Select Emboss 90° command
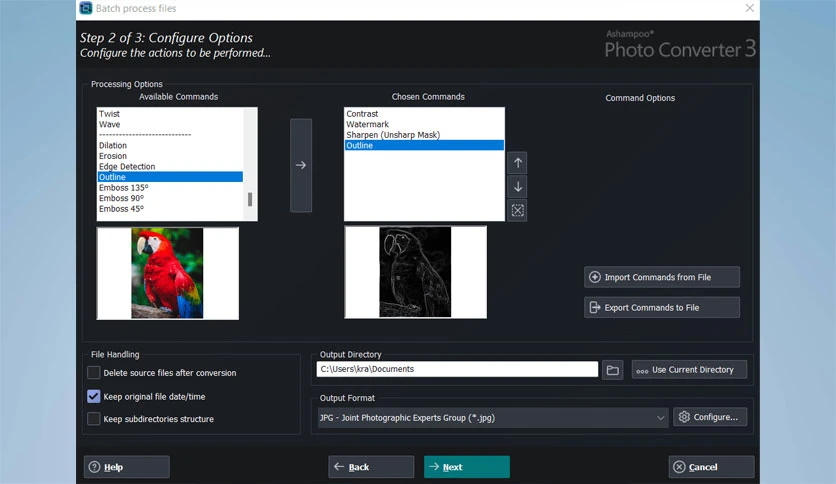Viewport: 836px width, 484px height. point(170,198)
